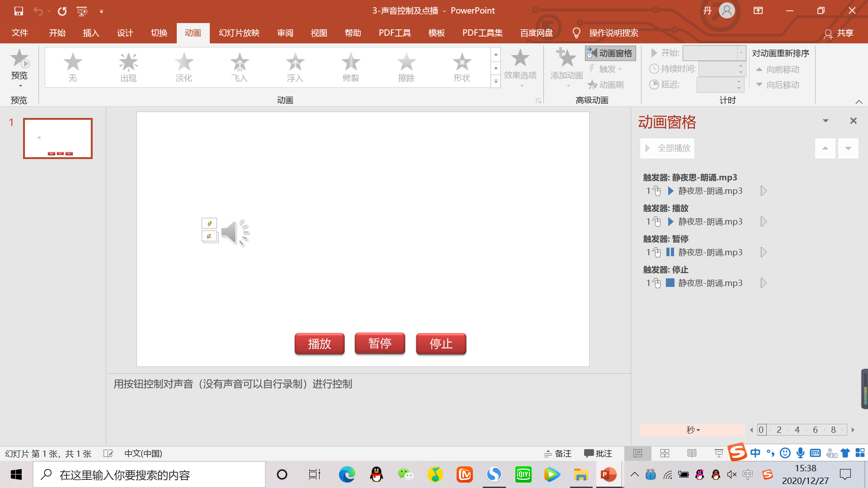868x488 pixels.
Task: Open the 文件 File menu
Action: point(20,33)
